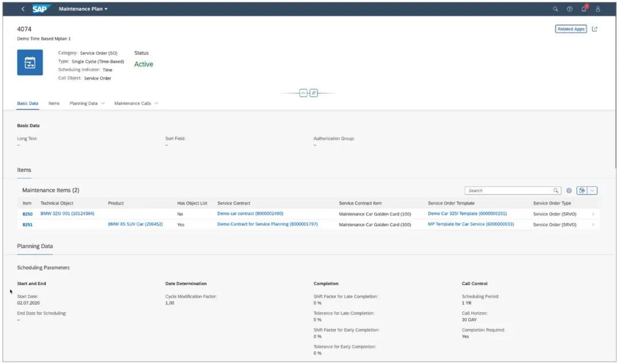This screenshot has width=619, height=364.
Task: Open the user profile icon
Action: 599,9
